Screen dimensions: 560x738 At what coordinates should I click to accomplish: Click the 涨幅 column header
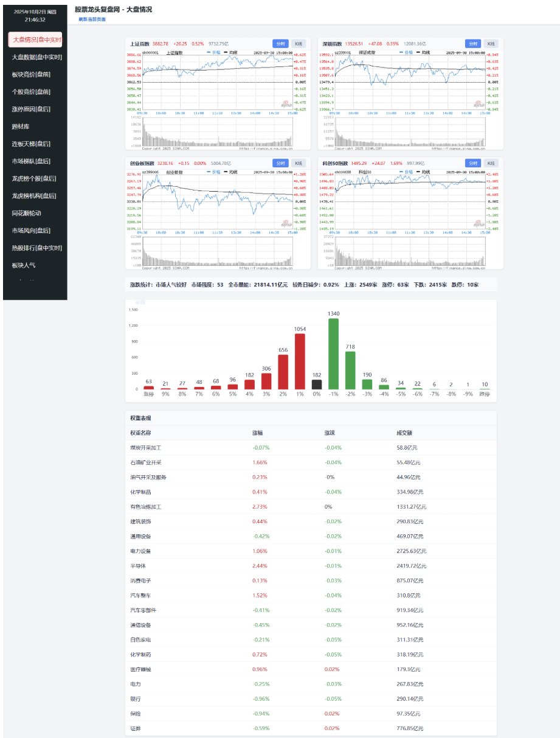[x=258, y=433]
